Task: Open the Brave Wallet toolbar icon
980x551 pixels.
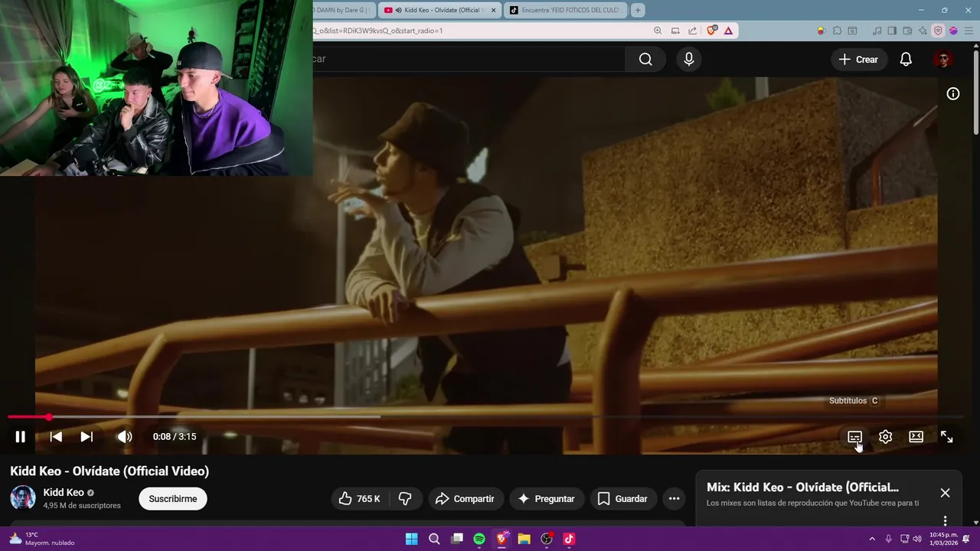Action: [x=907, y=31]
